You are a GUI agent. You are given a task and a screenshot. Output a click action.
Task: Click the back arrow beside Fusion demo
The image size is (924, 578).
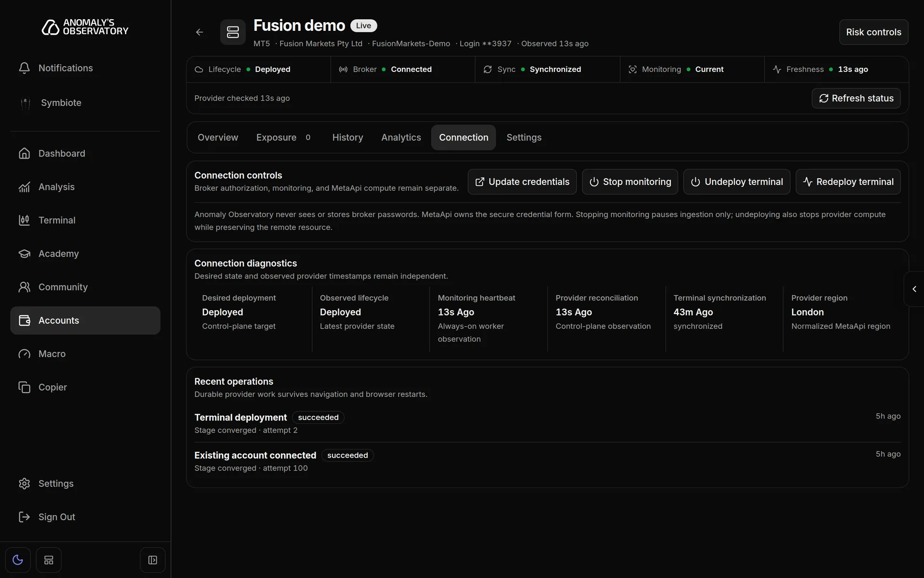(199, 32)
